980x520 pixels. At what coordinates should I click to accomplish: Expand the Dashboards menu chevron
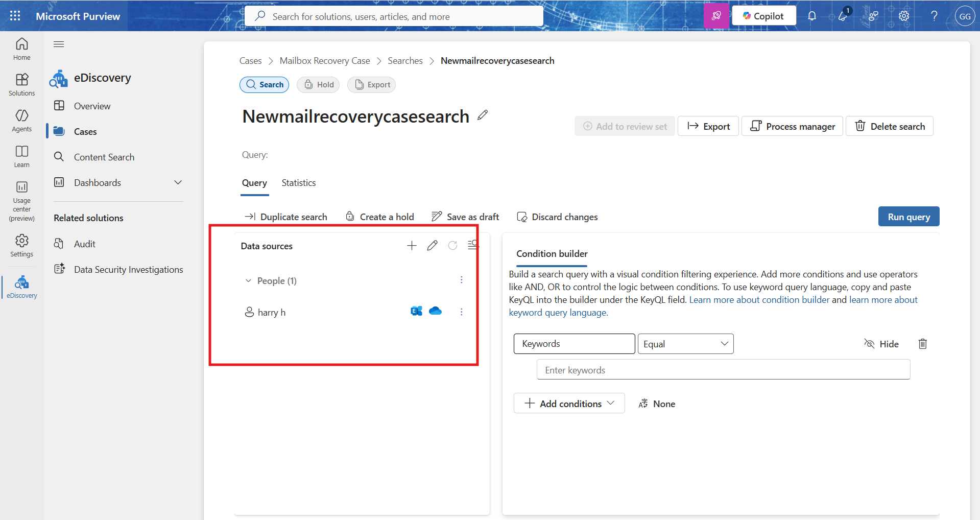pyautogui.click(x=178, y=182)
